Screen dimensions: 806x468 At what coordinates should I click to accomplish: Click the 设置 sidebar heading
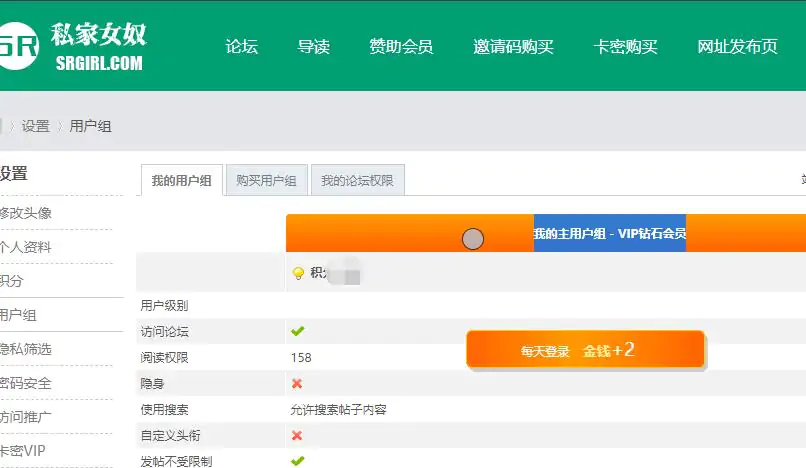[14, 173]
